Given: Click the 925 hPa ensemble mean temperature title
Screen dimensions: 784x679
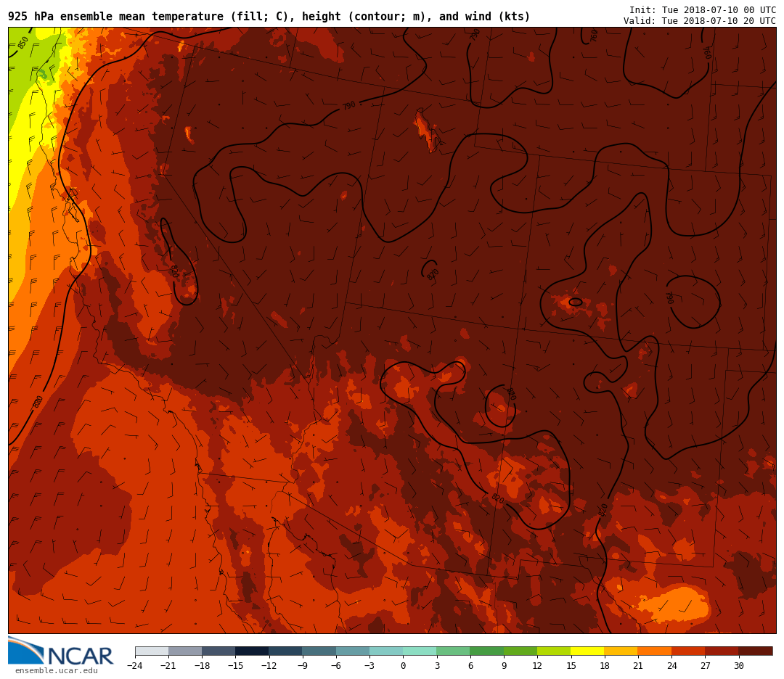Looking at the screenshot, I should (x=269, y=17).
